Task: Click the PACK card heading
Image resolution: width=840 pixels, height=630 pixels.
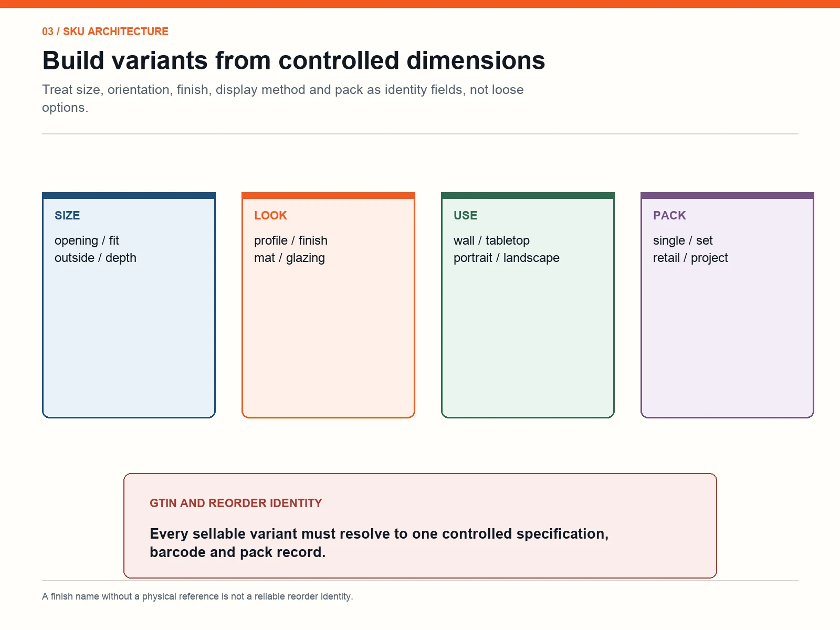Action: click(x=669, y=215)
